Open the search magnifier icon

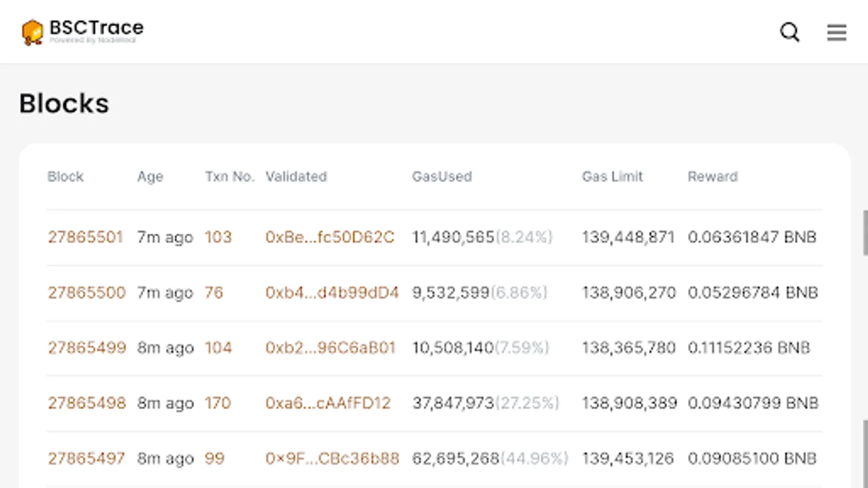pyautogui.click(x=789, y=33)
